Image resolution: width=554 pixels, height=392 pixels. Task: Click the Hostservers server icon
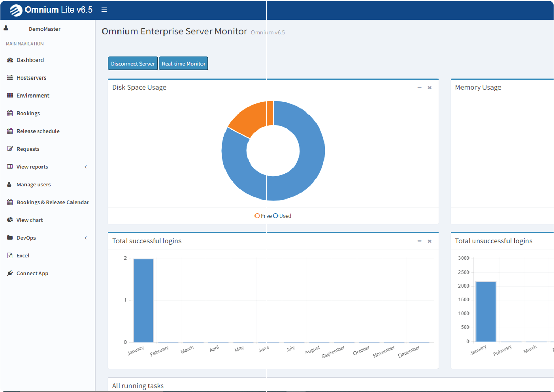point(10,78)
